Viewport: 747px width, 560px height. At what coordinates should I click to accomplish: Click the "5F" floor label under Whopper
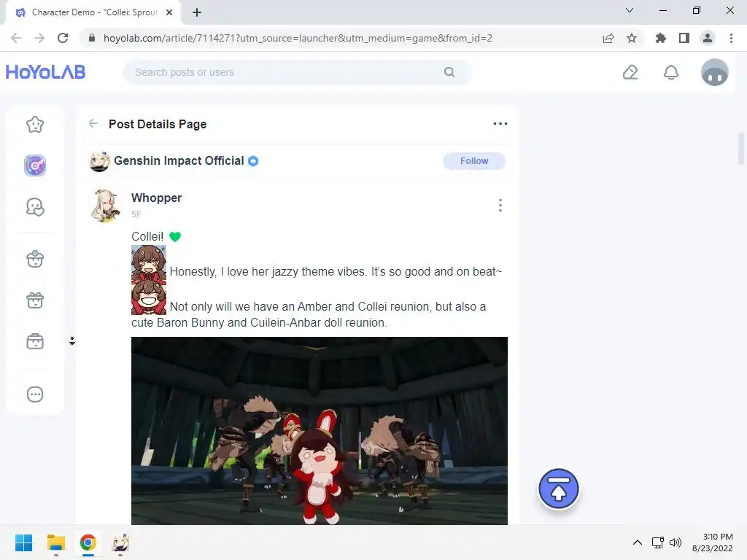(136, 214)
